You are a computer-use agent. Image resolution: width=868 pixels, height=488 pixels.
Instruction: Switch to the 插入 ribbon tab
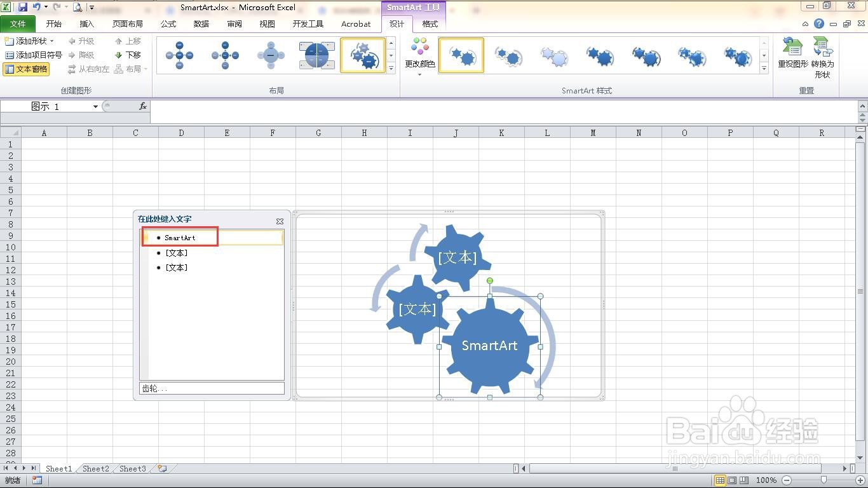[87, 24]
